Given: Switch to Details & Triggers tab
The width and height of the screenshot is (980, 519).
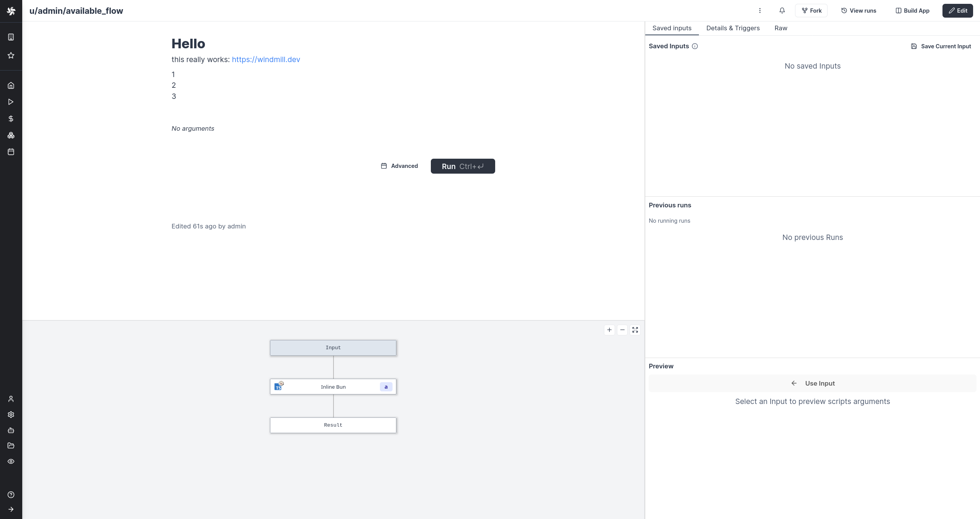Looking at the screenshot, I should [x=733, y=28].
